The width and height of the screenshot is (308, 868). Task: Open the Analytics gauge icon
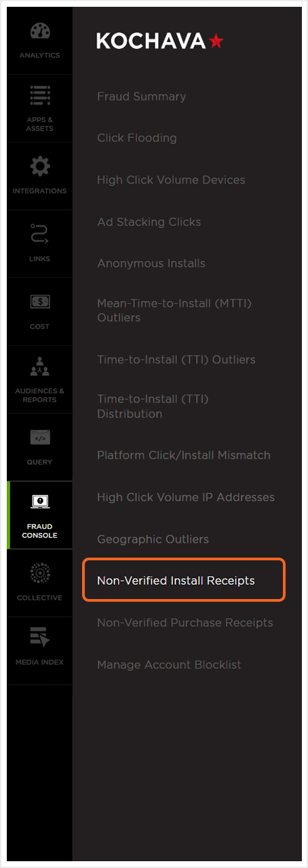[x=40, y=32]
